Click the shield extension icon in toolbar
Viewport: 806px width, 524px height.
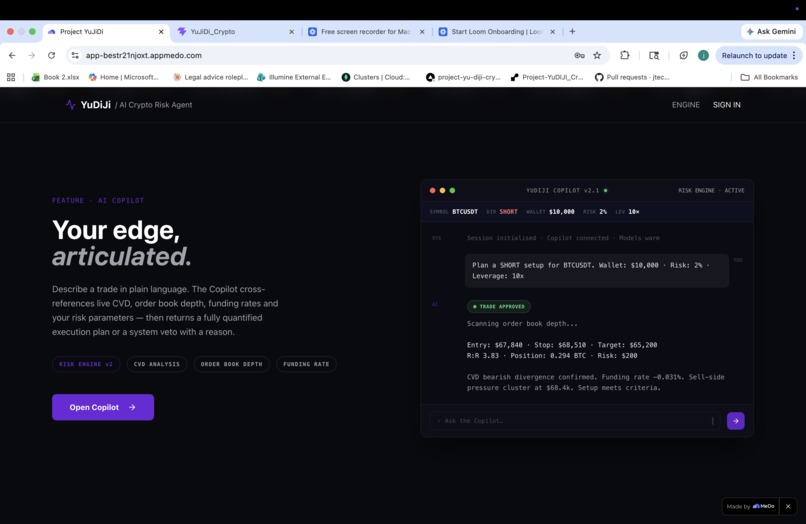[x=684, y=56]
